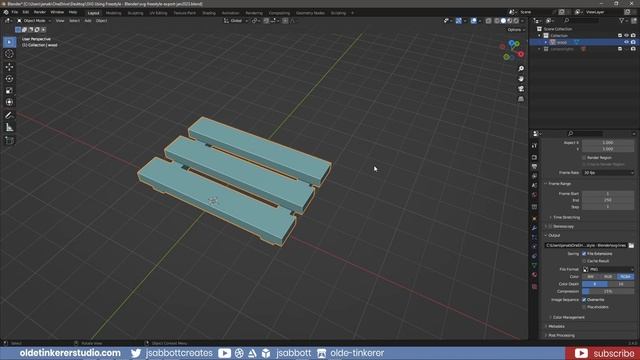
Task: Expand the Time Stretching panel
Action: (x=566, y=218)
